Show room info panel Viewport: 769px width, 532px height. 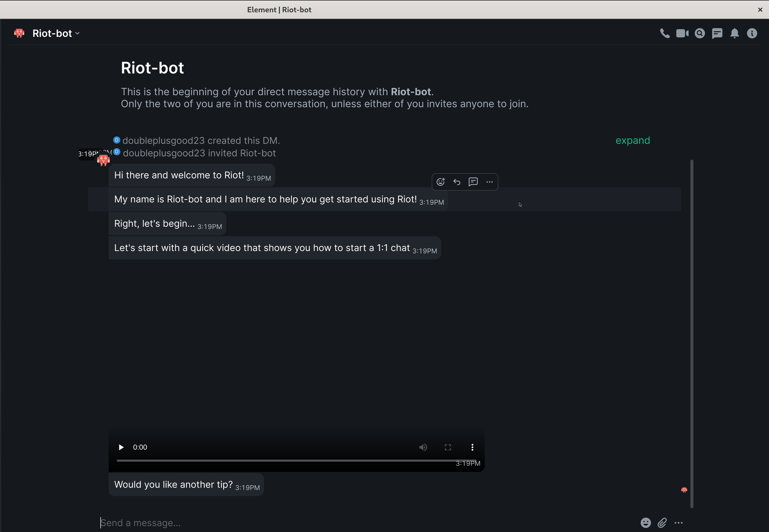[752, 33]
